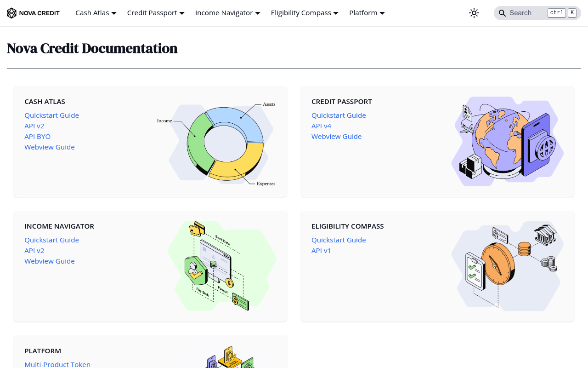
Task: Click the Nova Credit logo icon
Action: (x=11, y=13)
